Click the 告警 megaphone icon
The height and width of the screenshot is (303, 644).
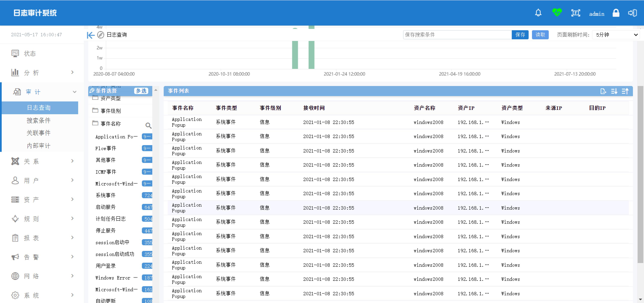[15, 257]
